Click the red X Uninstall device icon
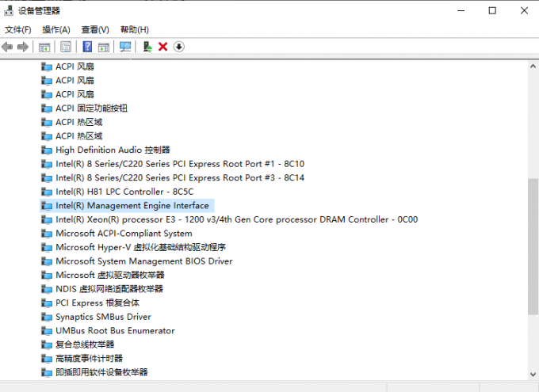Viewport: 539px width, 392px height. 163,47
